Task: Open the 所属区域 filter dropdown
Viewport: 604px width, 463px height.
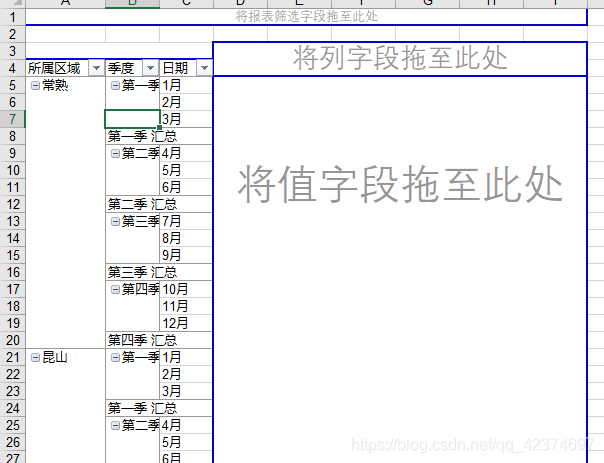Action: pos(96,69)
